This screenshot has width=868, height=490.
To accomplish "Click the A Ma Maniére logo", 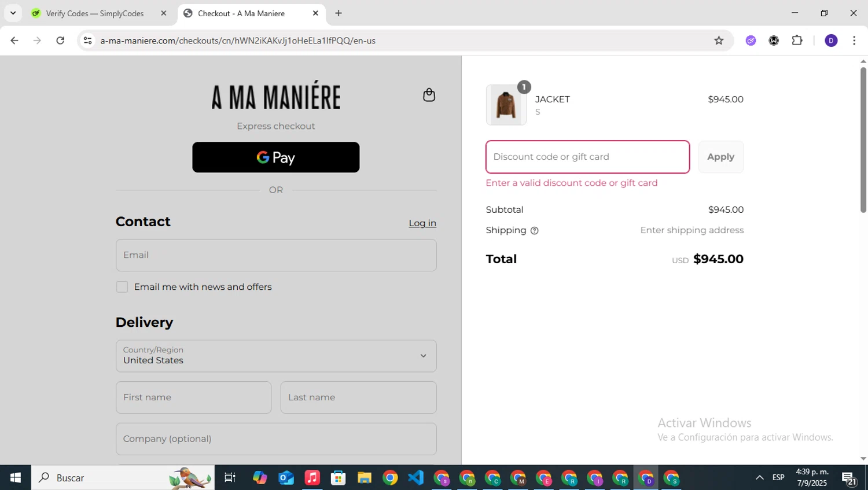I will coord(276,95).
